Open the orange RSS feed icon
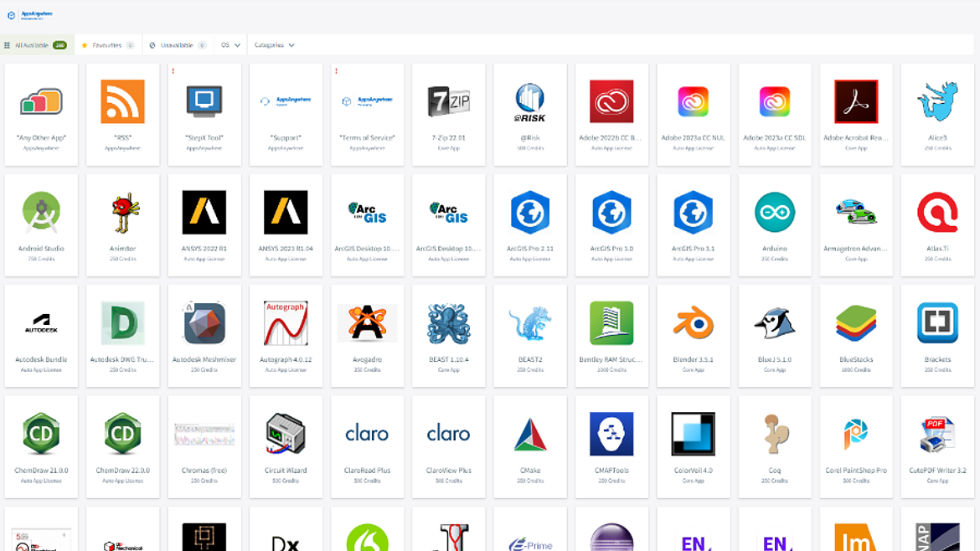 point(122,101)
